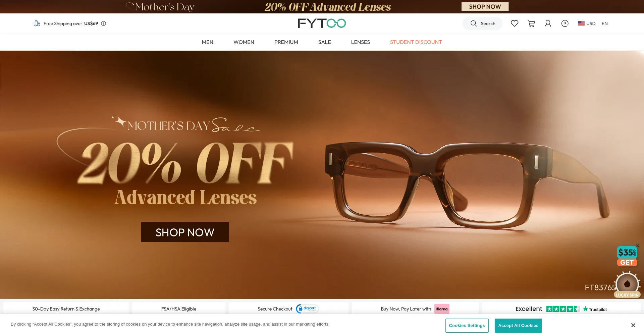This screenshot has width=644, height=333.
Task: Open the user account icon
Action: 548,23
